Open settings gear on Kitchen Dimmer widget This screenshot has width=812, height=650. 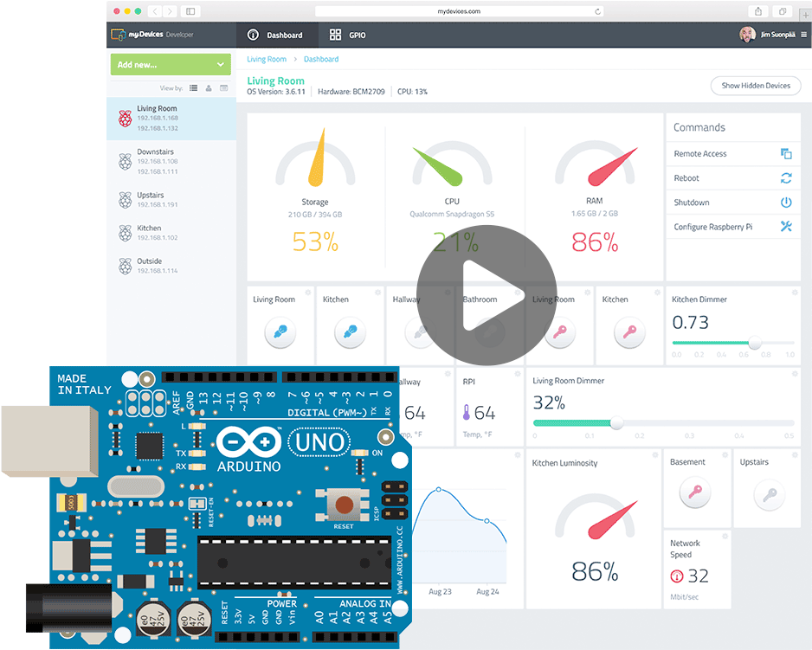point(795,293)
